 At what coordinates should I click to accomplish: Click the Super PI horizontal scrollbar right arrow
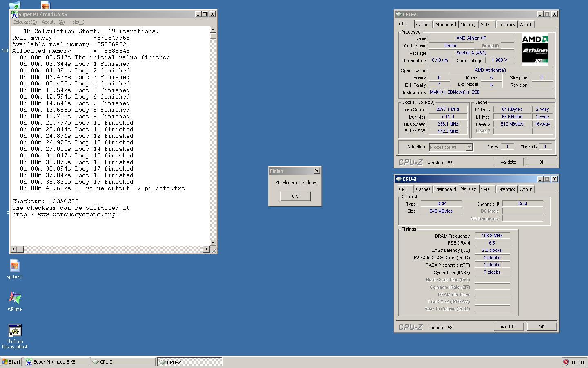206,249
